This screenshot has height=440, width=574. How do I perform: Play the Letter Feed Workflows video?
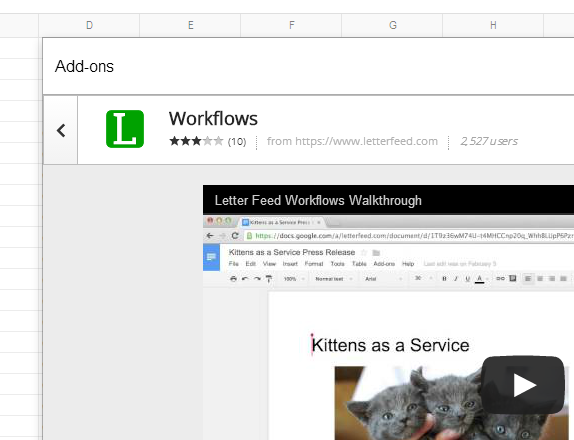point(523,385)
